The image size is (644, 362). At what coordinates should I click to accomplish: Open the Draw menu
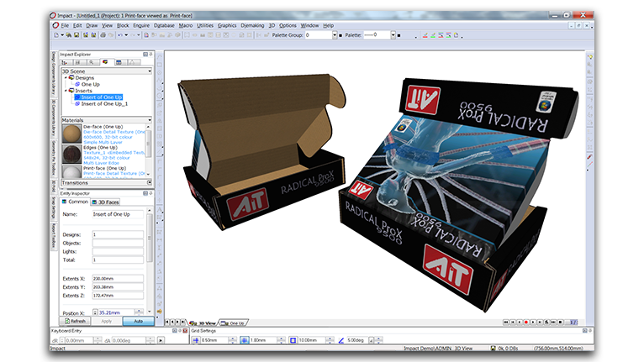92,25
